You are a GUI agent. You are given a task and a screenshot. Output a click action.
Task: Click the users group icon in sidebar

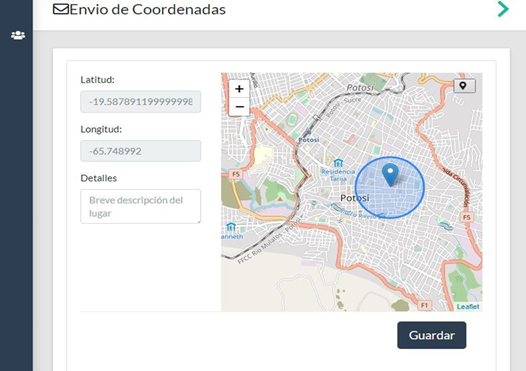coord(18,35)
